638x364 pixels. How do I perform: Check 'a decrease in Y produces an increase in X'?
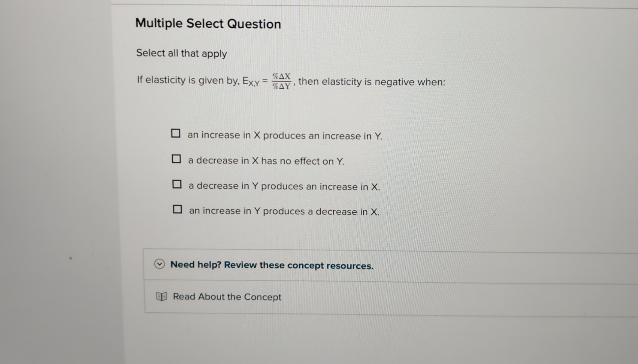click(x=176, y=183)
